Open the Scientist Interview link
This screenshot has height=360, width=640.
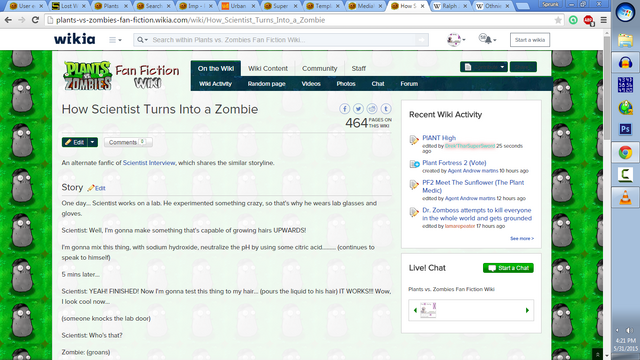click(149, 163)
